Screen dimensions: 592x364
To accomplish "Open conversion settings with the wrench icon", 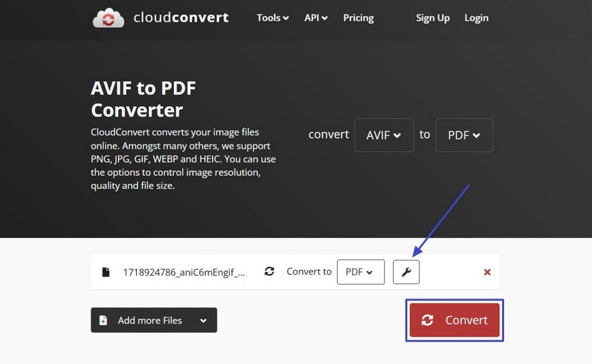I will pyautogui.click(x=406, y=272).
